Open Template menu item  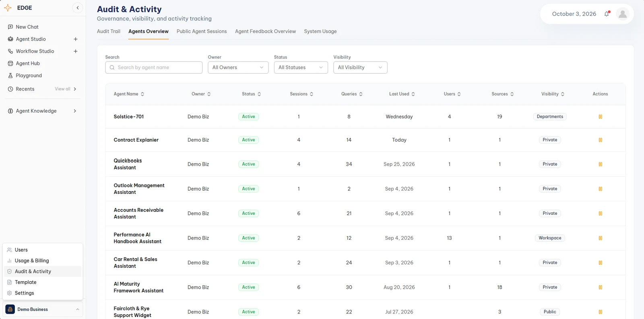[43, 282]
